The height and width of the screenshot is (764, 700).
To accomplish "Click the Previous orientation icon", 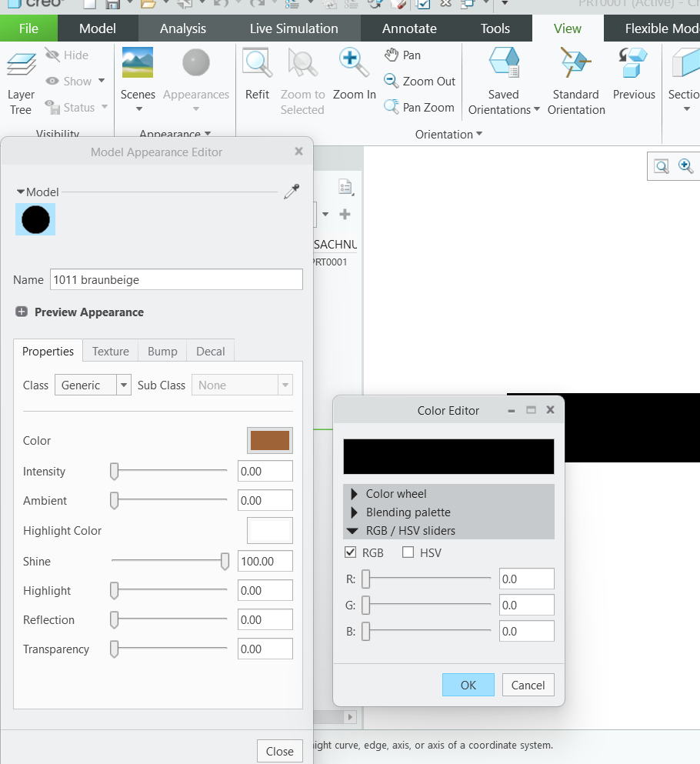I will [633, 75].
